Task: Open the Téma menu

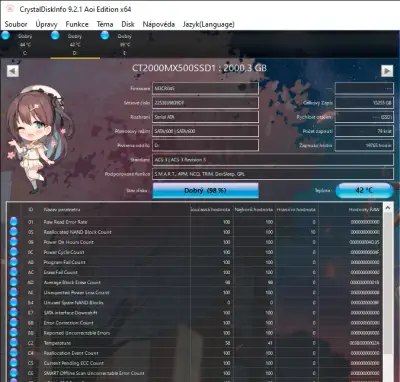Action: 105,24
